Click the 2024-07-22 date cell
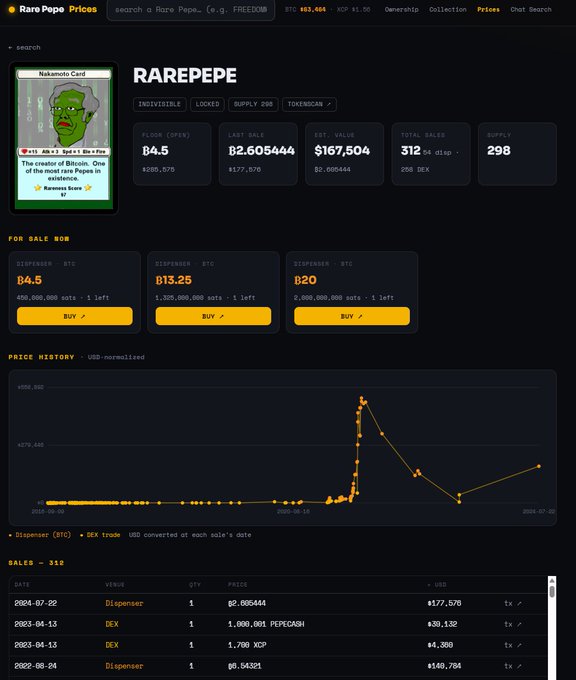The image size is (576, 680). (36, 603)
